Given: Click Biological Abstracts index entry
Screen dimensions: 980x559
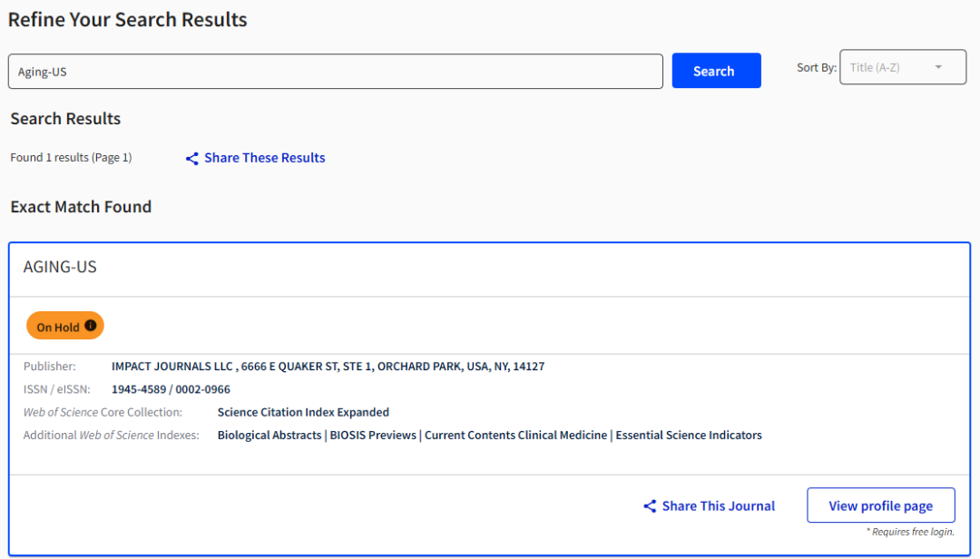Looking at the screenshot, I should [x=269, y=436].
